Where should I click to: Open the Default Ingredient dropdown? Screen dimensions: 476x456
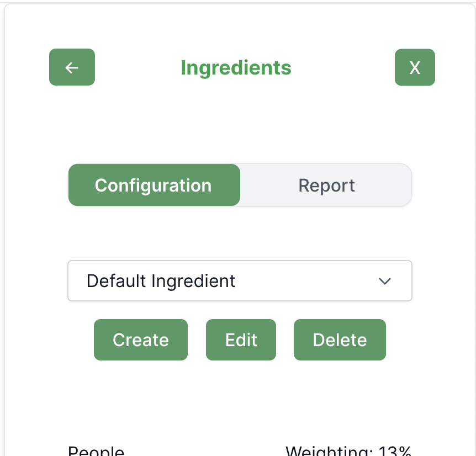(240, 281)
